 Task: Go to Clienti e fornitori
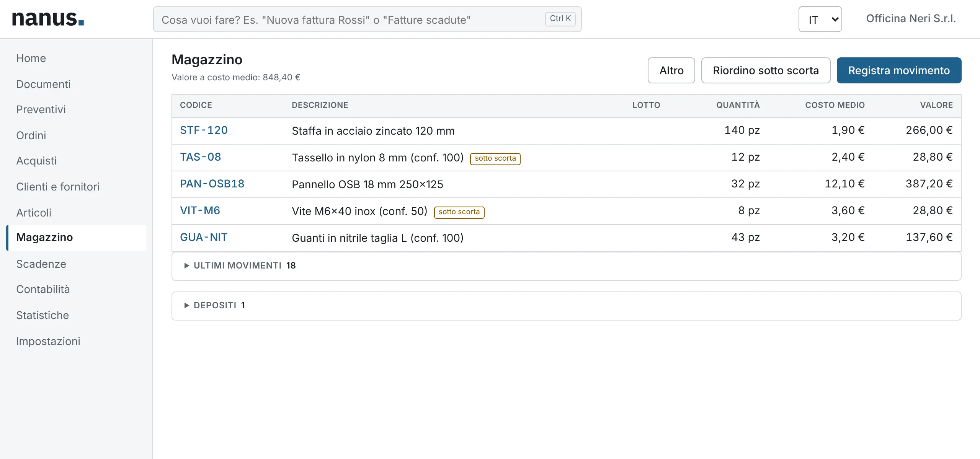click(x=76, y=187)
